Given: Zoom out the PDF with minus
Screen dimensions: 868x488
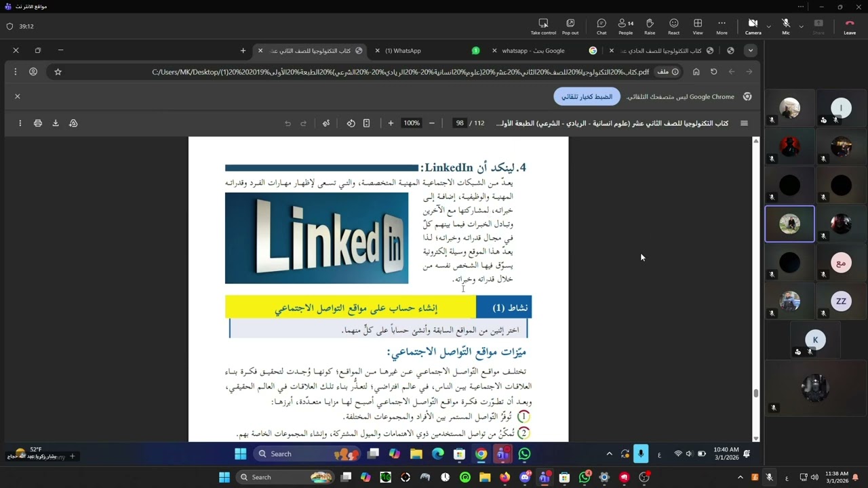Looking at the screenshot, I should pos(431,123).
